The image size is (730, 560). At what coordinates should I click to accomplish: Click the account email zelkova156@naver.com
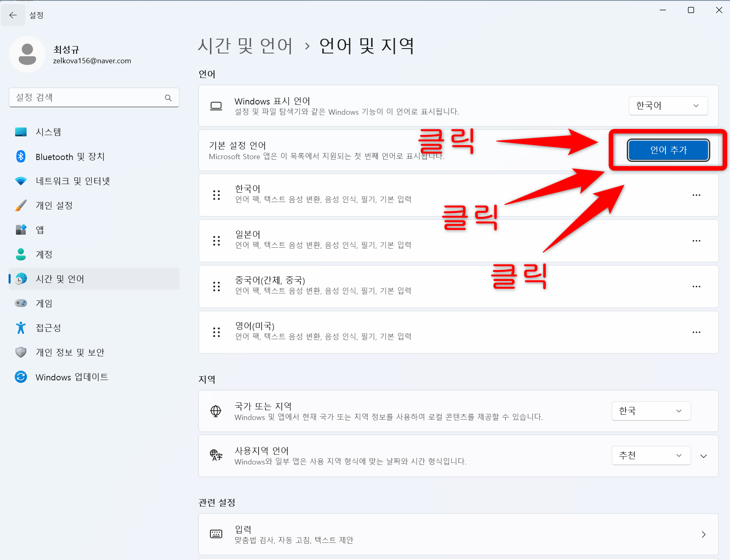click(x=92, y=61)
